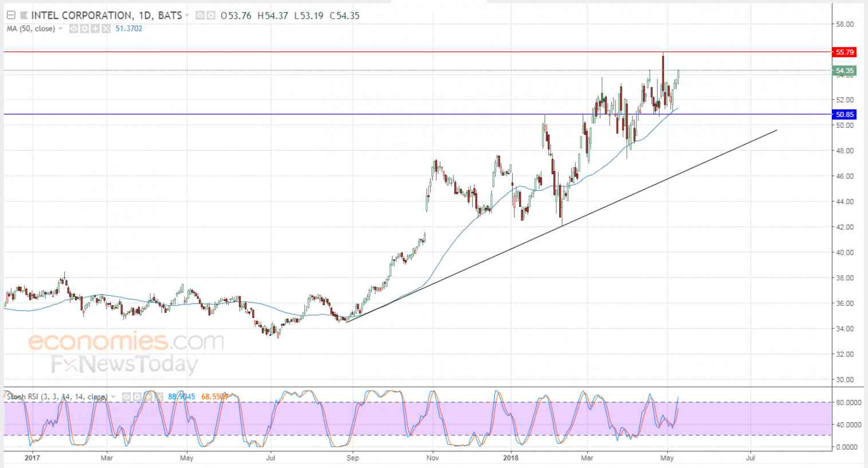The image size is (868, 468).
Task: Hide the MA (50, close) indicator
Action: 73,29
